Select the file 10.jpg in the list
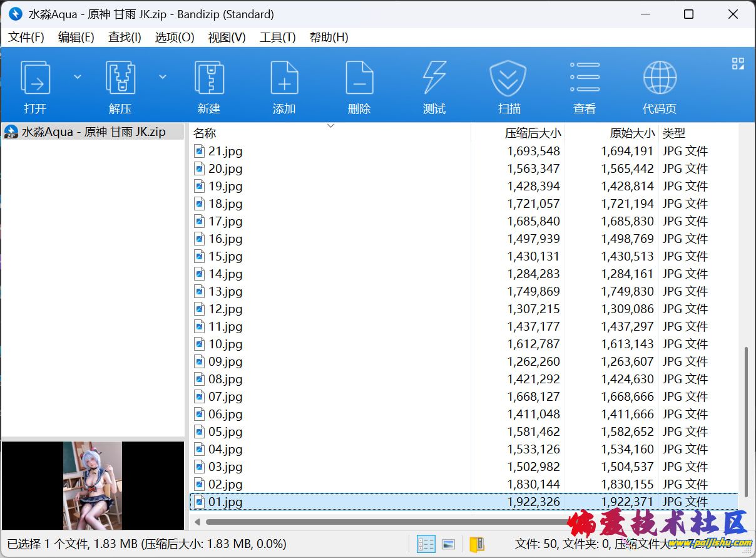 pos(225,344)
